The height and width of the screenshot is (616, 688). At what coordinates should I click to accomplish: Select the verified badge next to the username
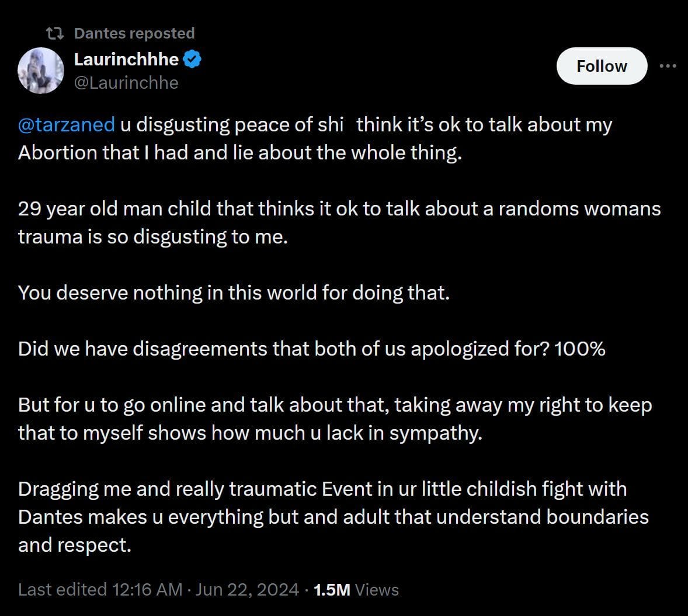point(193,58)
